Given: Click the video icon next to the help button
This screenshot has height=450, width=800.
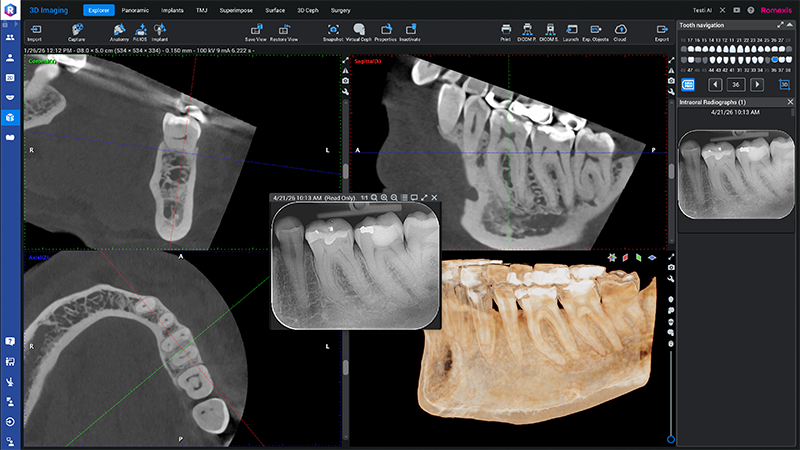Looking at the screenshot, I should (736, 10).
